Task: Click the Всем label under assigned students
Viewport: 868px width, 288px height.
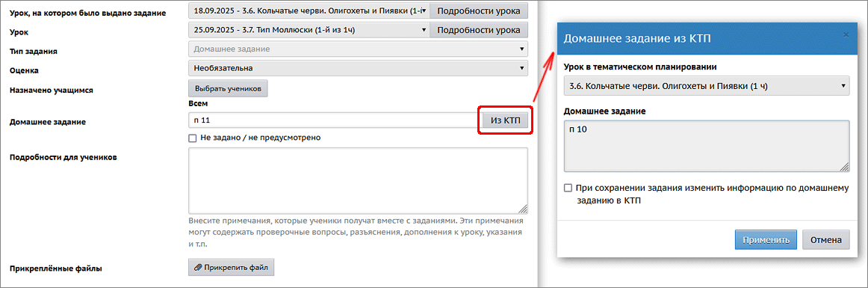Action: 198,103
